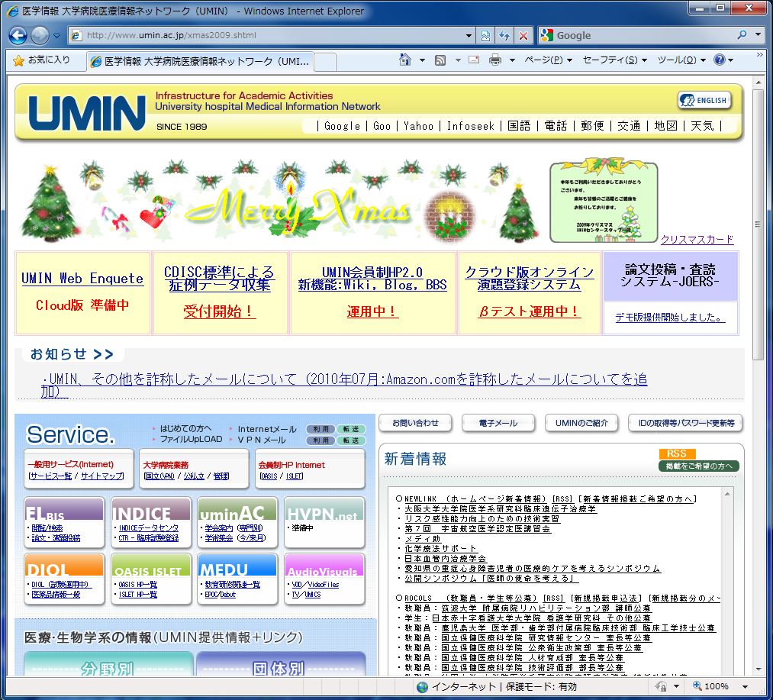Click the Print toolbar icon
The image size is (773, 700).
[495, 60]
